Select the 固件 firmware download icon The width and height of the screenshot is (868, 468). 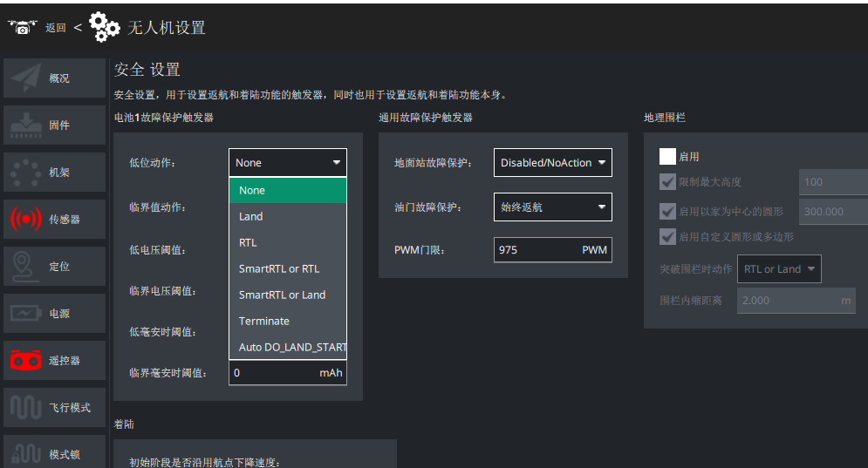[25, 125]
